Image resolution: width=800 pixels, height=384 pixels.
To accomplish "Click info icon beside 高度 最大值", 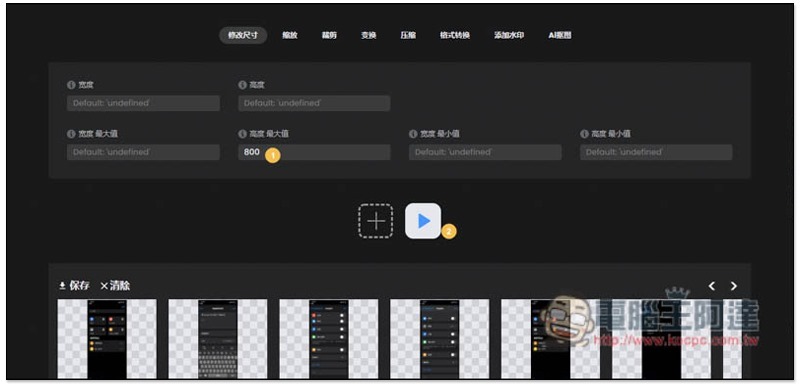I will point(242,134).
